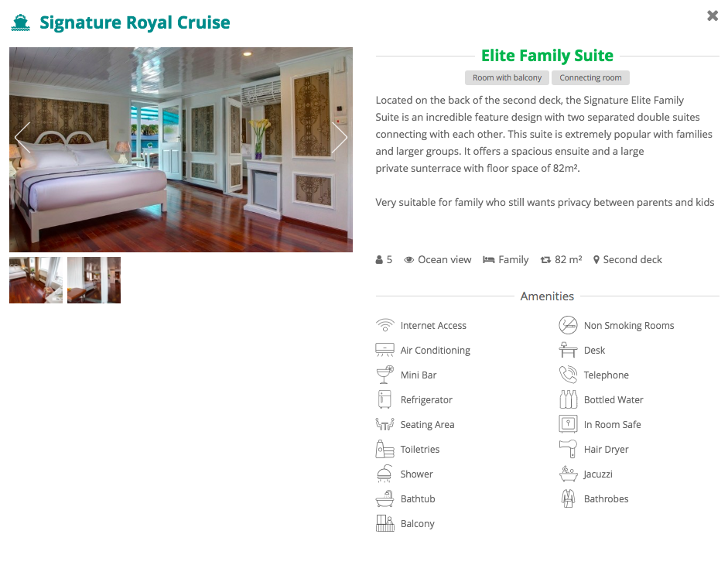Click the Non Smoking Rooms icon
Image resolution: width=728 pixels, height=565 pixels.
pos(568,325)
